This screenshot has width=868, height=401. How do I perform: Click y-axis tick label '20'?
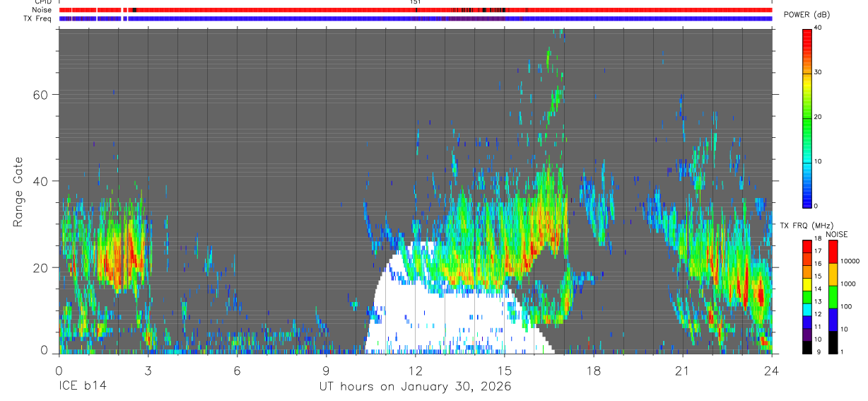click(40, 268)
